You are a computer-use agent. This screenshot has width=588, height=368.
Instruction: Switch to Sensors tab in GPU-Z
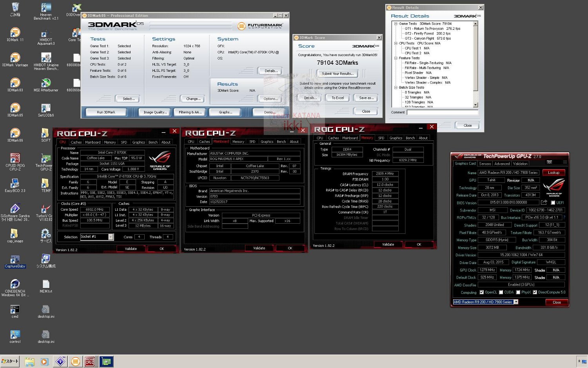[485, 164]
